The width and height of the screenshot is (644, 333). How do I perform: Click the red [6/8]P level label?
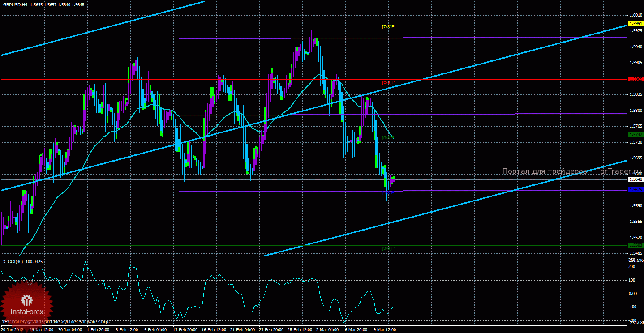[x=388, y=82]
